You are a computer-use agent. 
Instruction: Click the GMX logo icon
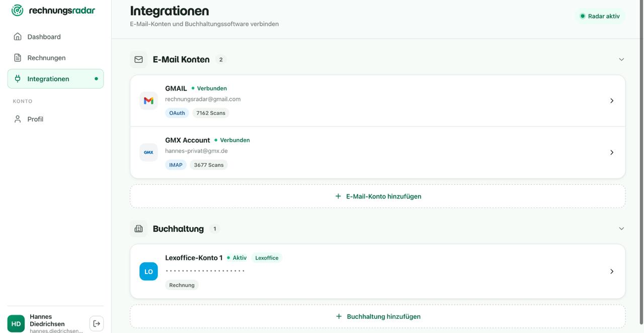point(148,152)
